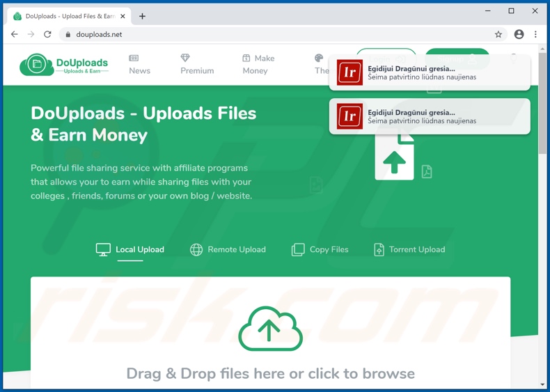Reload the douploads.net page
Image resolution: width=550 pixels, height=392 pixels.
47,34
